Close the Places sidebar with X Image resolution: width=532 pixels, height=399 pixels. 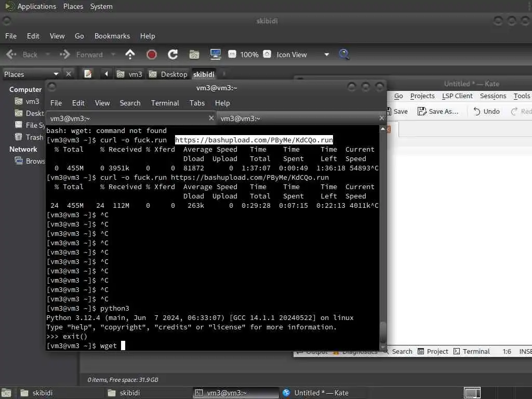(x=69, y=74)
